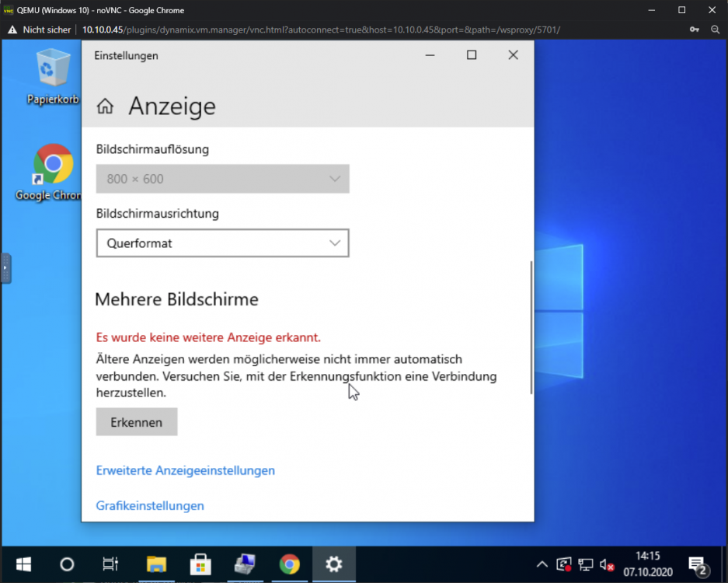Open Microsoft Store from taskbar
The width and height of the screenshot is (728, 583).
[200, 564]
